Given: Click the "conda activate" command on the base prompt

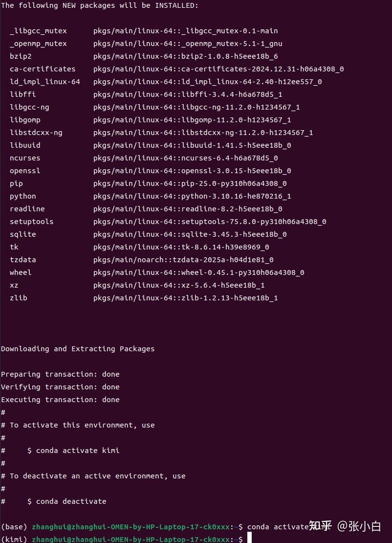Looking at the screenshot, I should pyautogui.click(x=277, y=527).
